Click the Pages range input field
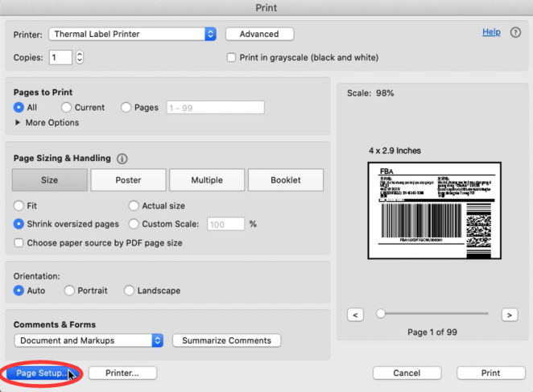533x392 pixels. pyautogui.click(x=215, y=107)
